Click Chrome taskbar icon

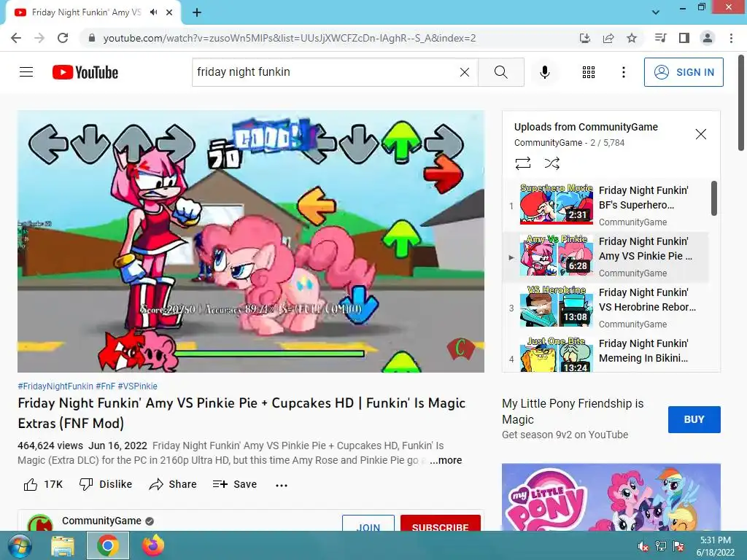coord(108,545)
